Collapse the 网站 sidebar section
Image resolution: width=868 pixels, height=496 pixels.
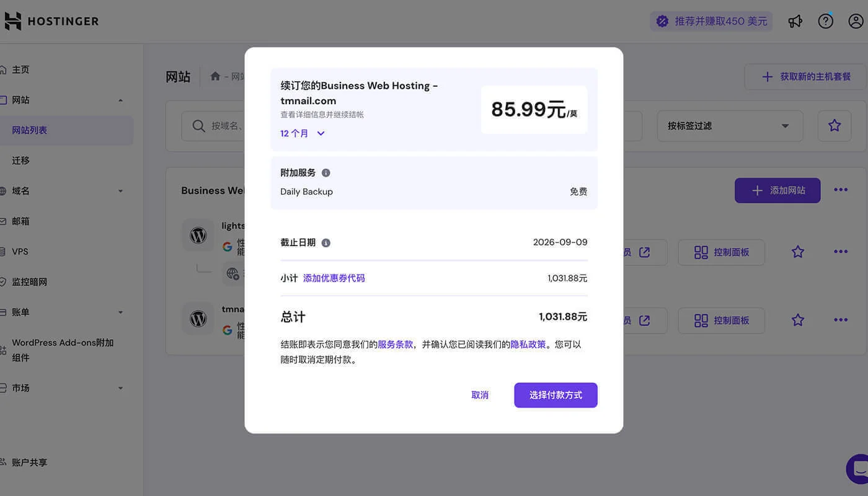click(x=121, y=100)
